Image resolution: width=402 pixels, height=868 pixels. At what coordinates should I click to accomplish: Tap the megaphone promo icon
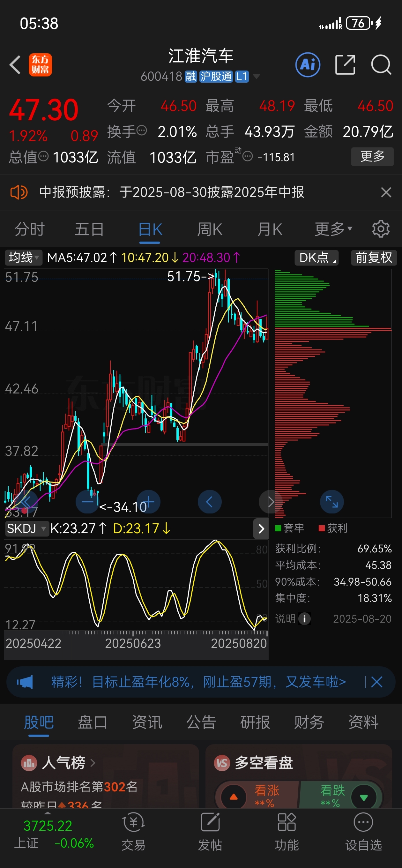[x=25, y=682]
